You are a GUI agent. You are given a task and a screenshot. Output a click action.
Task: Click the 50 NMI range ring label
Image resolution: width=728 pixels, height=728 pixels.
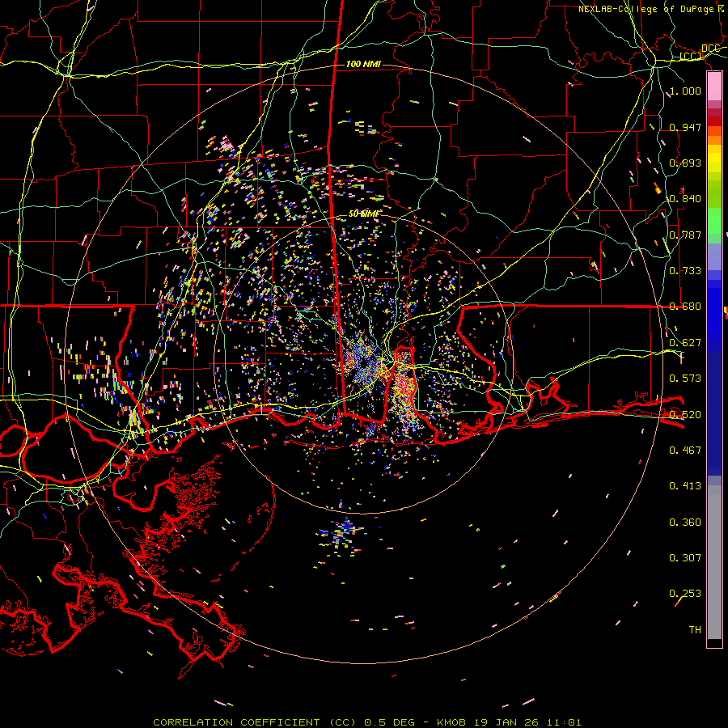pos(363,214)
